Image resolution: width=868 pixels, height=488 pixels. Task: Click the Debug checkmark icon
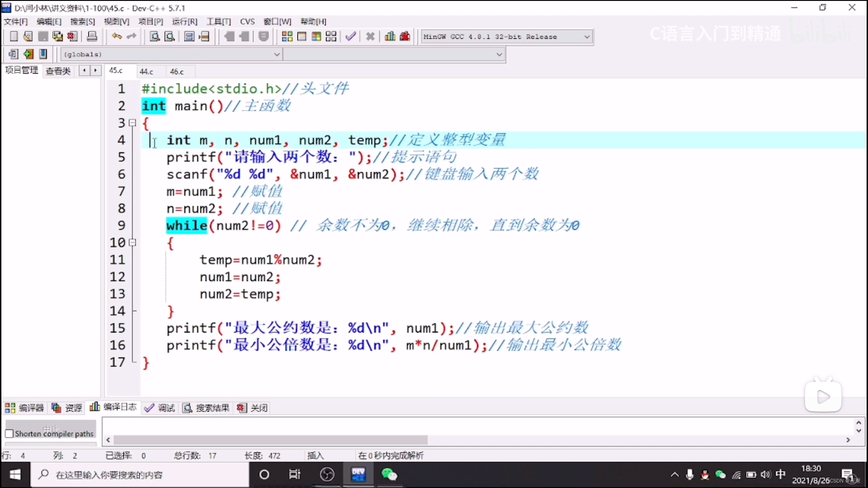[351, 37]
